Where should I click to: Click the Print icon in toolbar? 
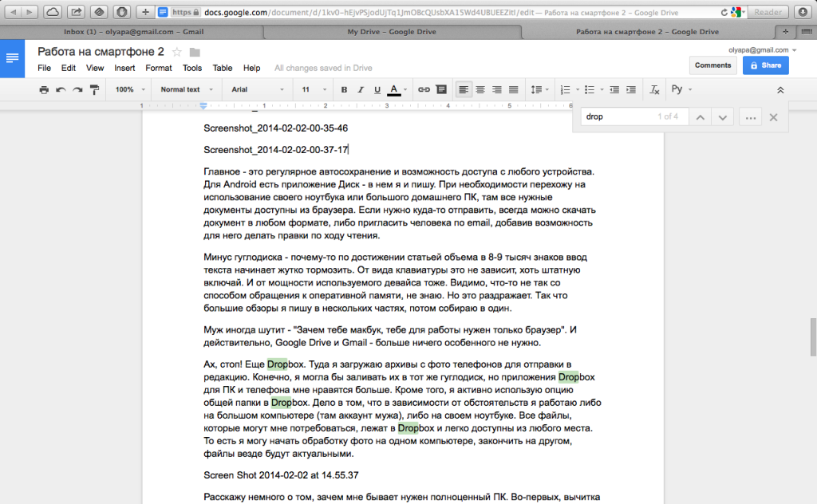click(x=44, y=89)
